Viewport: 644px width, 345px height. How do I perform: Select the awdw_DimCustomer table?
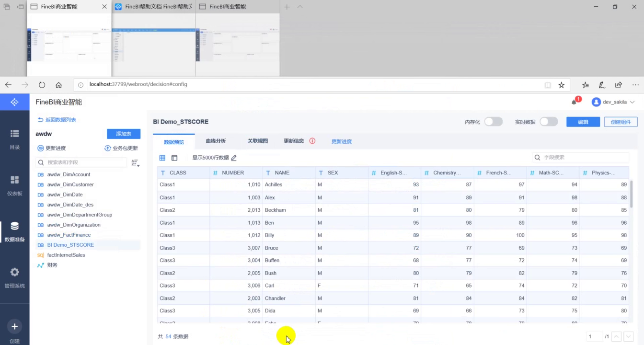pyautogui.click(x=70, y=184)
